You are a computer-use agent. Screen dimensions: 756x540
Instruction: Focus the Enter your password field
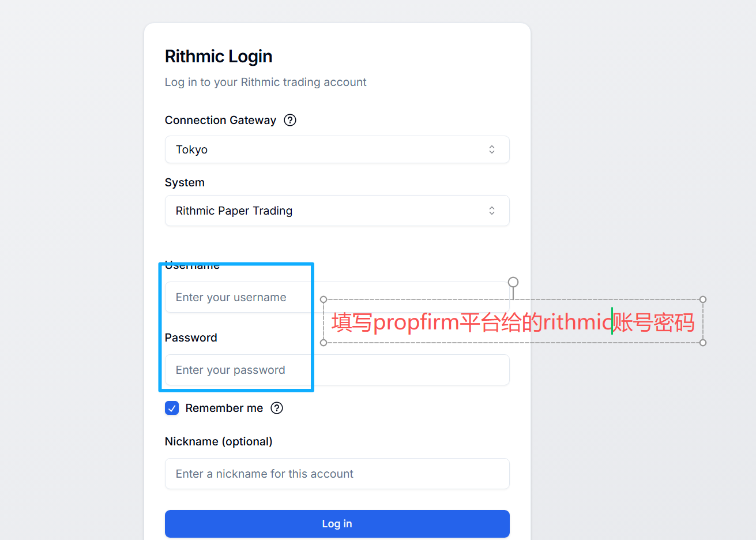337,370
